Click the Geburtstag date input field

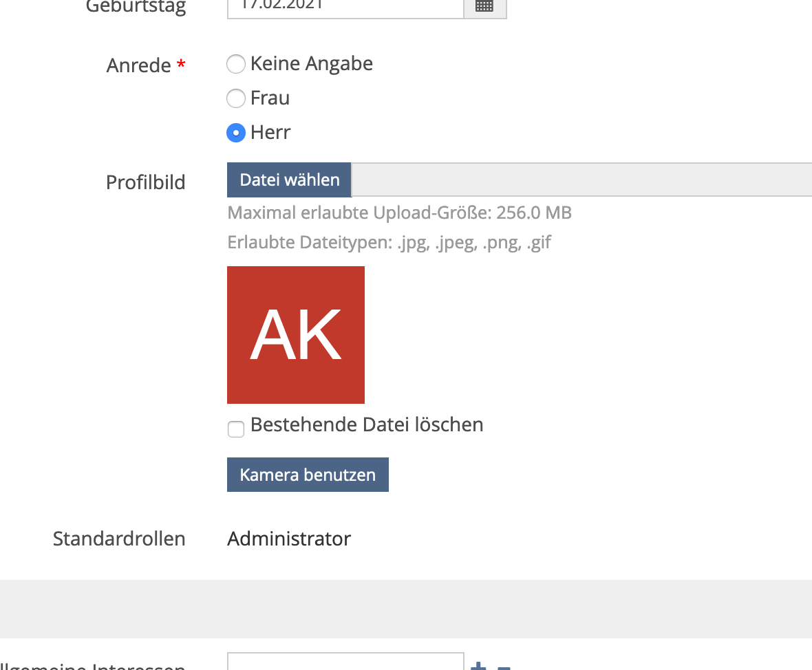(x=344, y=6)
